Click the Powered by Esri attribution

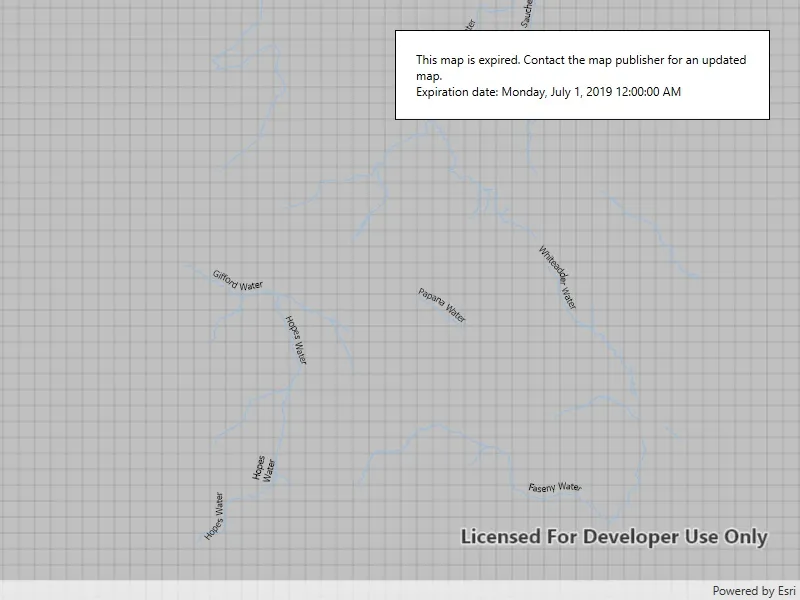(754, 591)
